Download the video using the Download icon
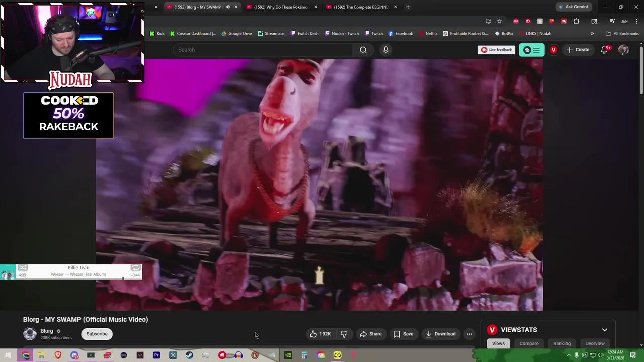Image resolution: width=644 pixels, height=362 pixels. click(441, 334)
